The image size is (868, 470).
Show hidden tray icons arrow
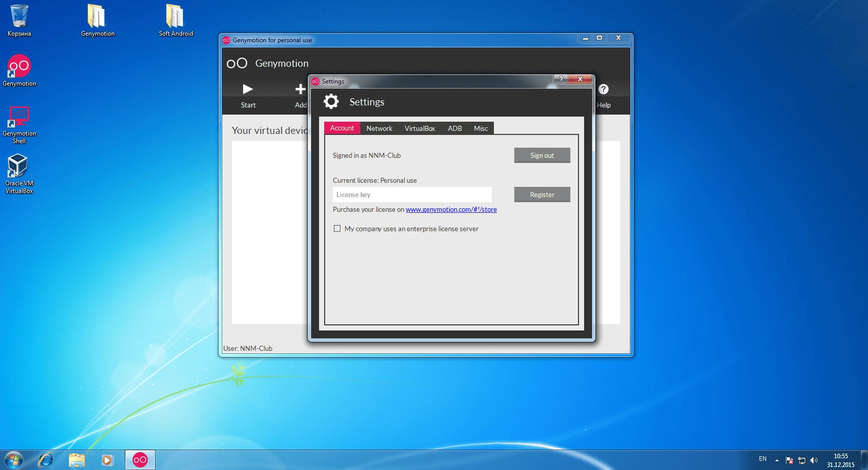[777, 460]
